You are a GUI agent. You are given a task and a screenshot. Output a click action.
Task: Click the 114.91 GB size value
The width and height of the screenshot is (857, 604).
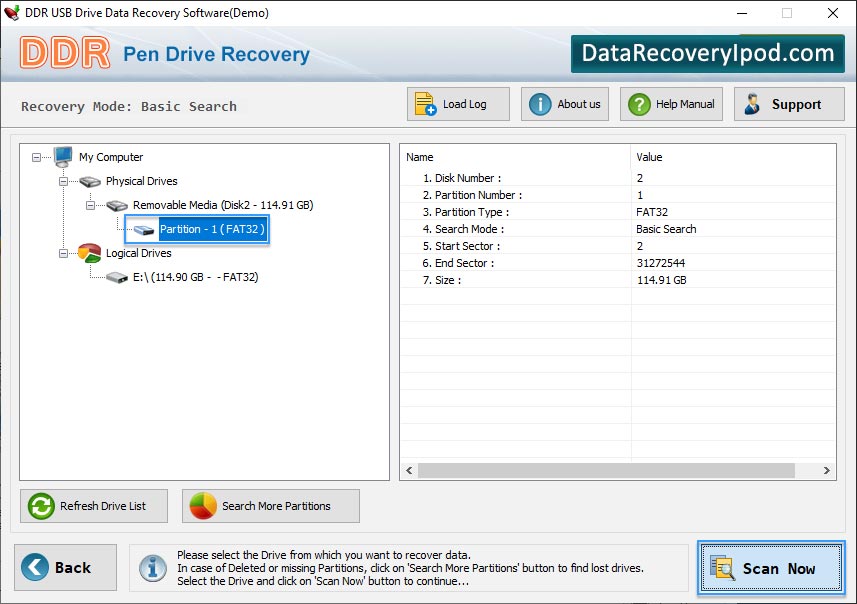click(662, 280)
